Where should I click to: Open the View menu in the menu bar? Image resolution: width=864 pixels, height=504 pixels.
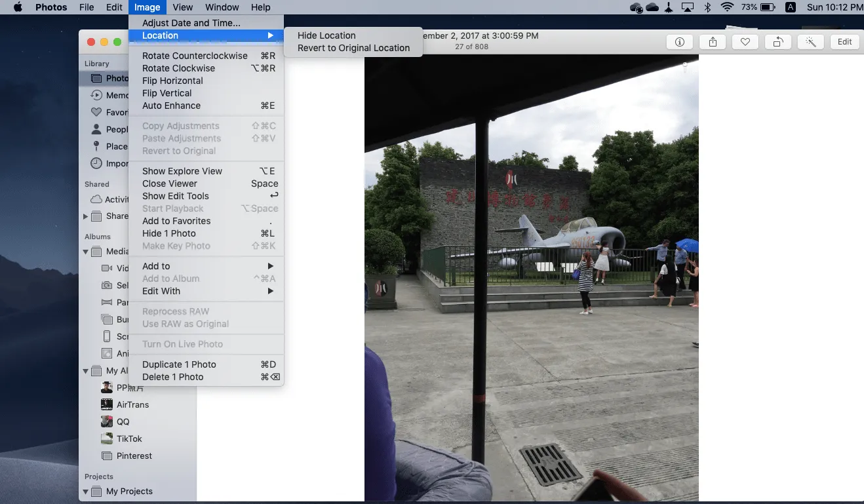(x=183, y=7)
